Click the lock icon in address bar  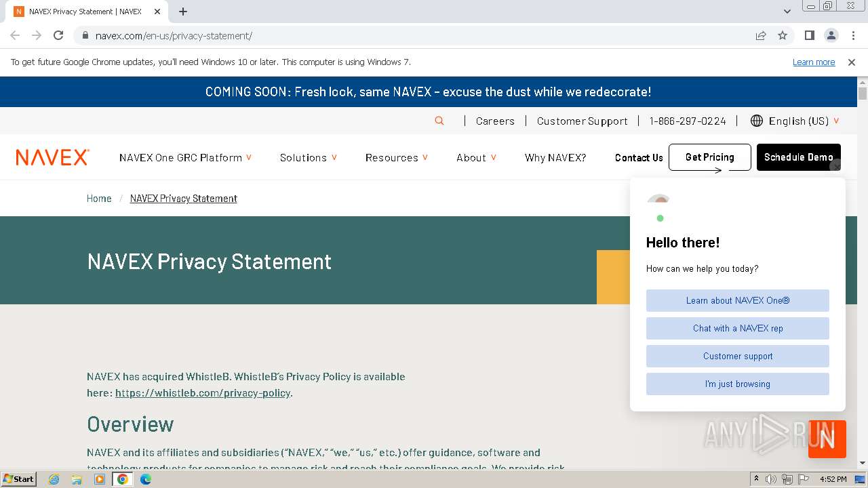(85, 36)
